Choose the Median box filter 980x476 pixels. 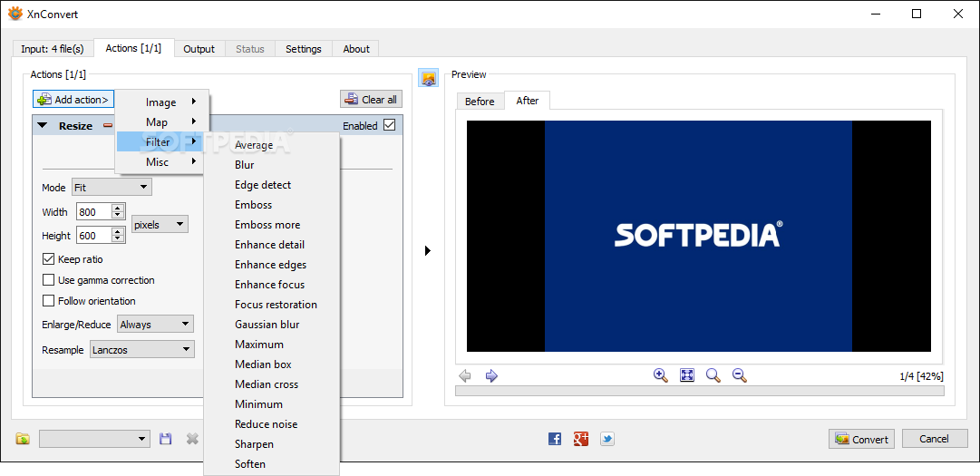click(272, 364)
